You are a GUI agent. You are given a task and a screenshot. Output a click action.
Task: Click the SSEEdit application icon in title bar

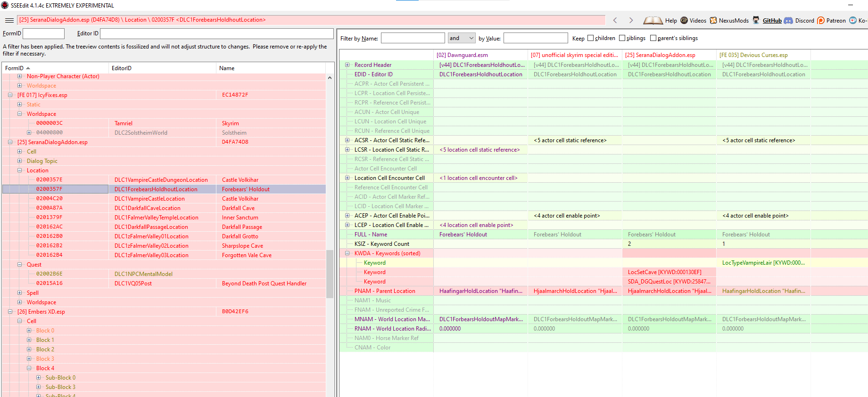coord(5,5)
